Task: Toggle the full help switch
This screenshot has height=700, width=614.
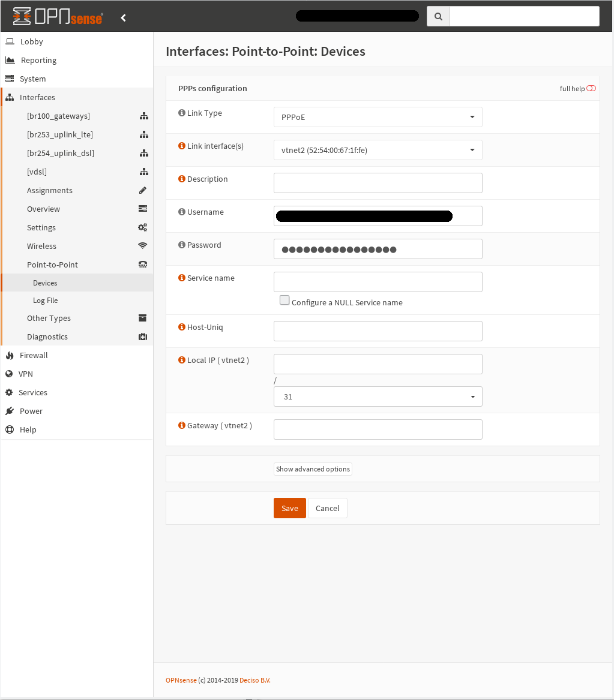Action: pos(591,88)
